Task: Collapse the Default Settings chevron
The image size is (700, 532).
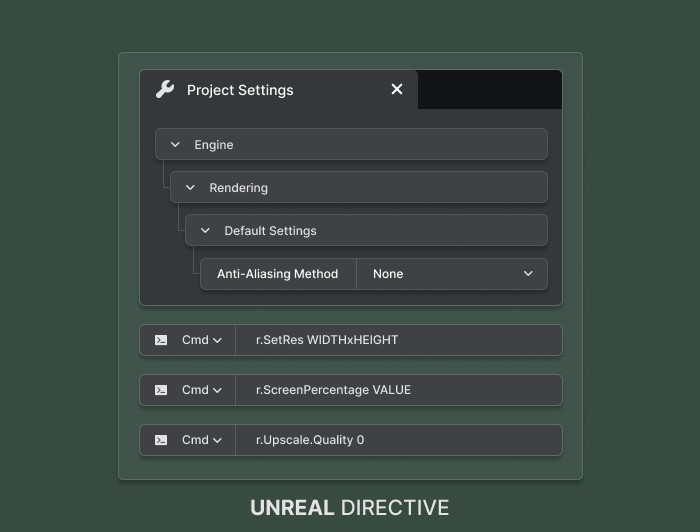Action: coord(206,231)
